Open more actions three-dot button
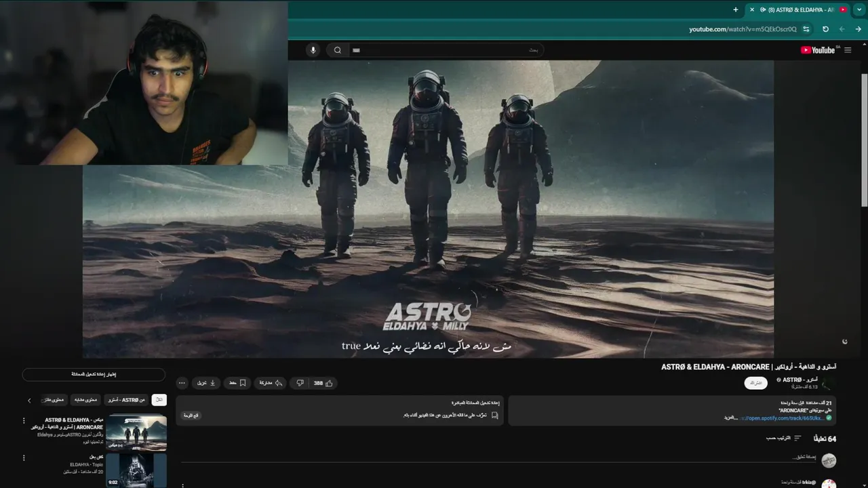This screenshot has width=868, height=488. 182,383
